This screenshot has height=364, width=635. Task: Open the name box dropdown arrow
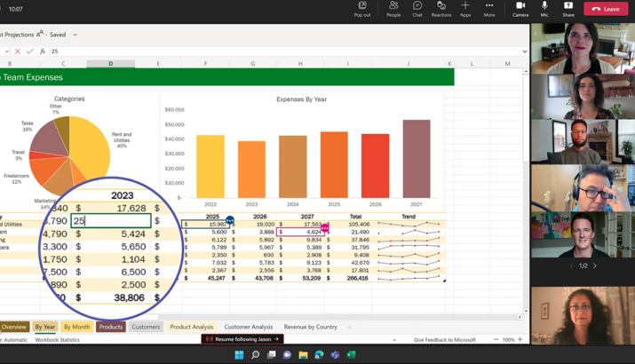click(x=6, y=51)
